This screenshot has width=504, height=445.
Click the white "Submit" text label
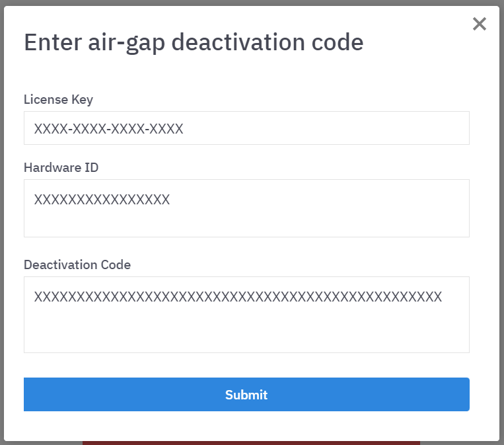[246, 395]
